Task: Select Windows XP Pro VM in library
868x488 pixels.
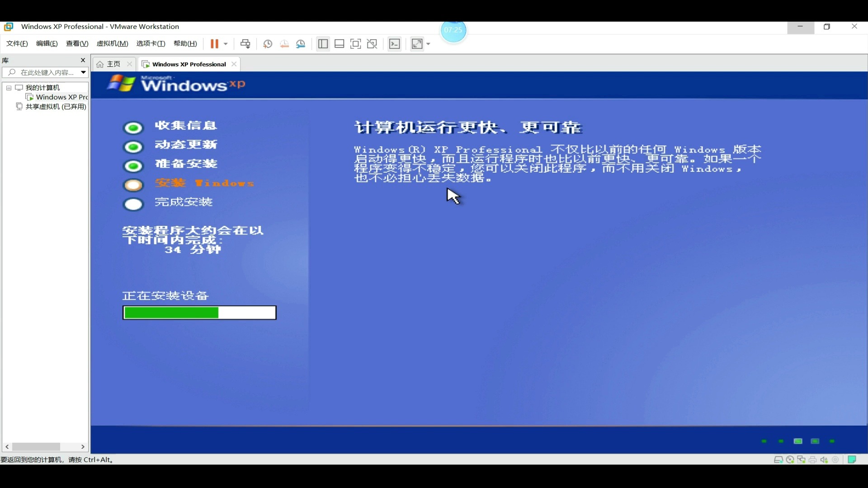Action: [x=57, y=97]
